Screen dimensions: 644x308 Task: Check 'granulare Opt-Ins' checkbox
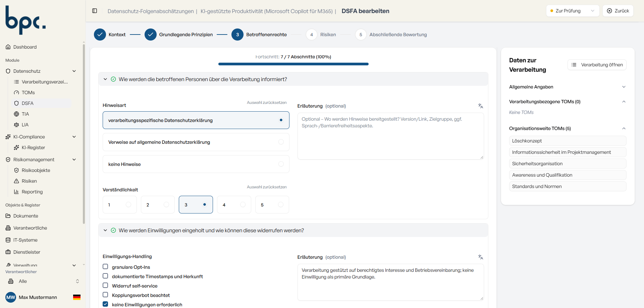tap(105, 266)
